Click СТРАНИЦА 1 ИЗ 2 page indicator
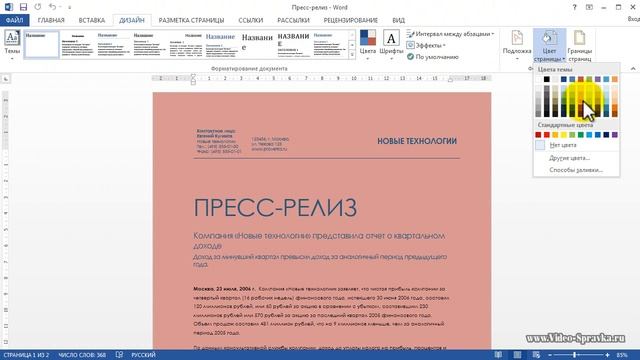This screenshot has width=640, height=360. pyautogui.click(x=26, y=355)
